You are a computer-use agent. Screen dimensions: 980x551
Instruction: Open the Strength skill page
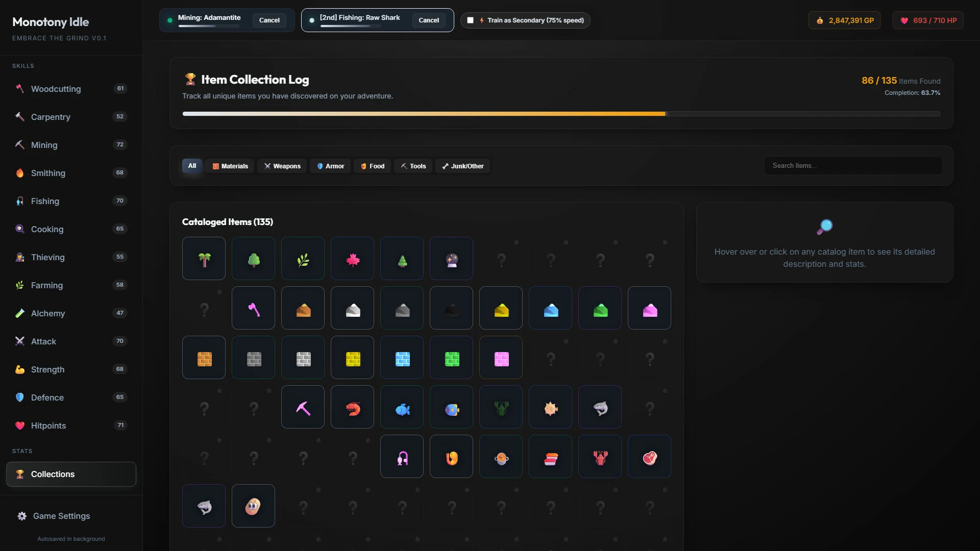71,369
